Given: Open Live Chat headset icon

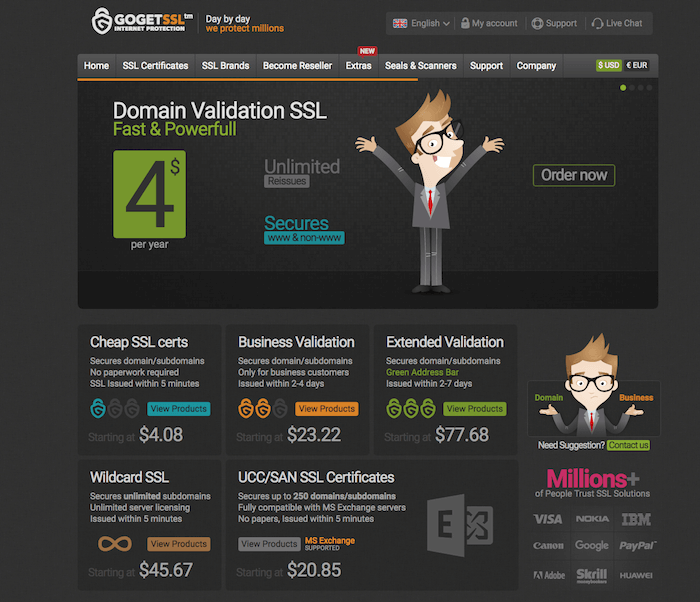Looking at the screenshot, I should [x=597, y=23].
